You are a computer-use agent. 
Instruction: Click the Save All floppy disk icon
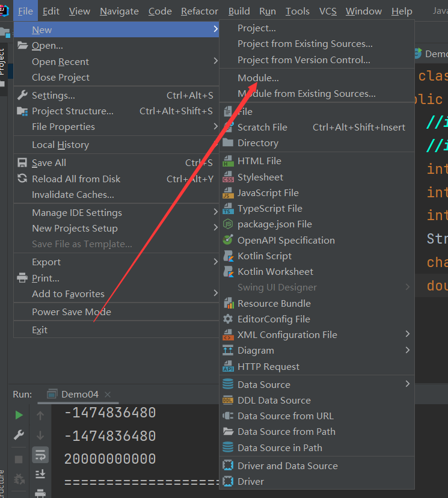[22, 162]
